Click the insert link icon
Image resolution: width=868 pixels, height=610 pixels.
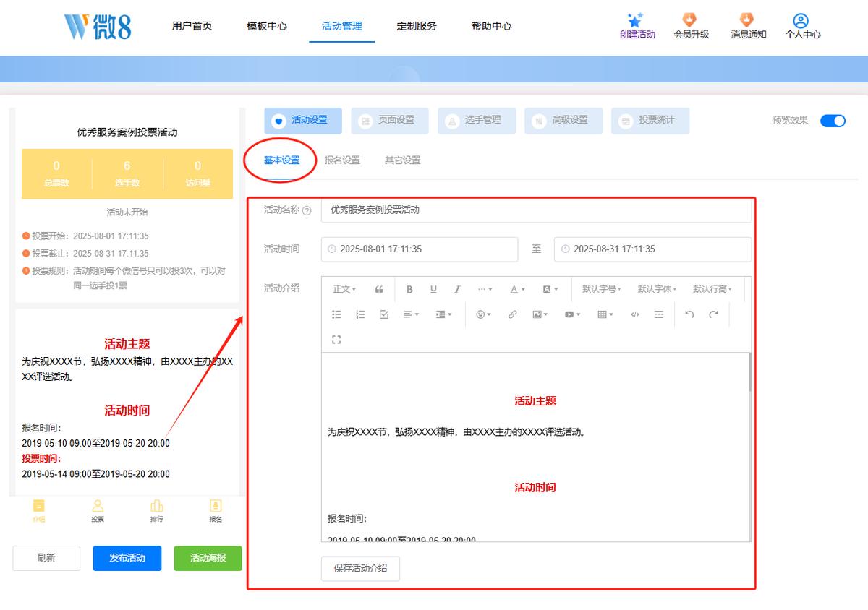[513, 314]
